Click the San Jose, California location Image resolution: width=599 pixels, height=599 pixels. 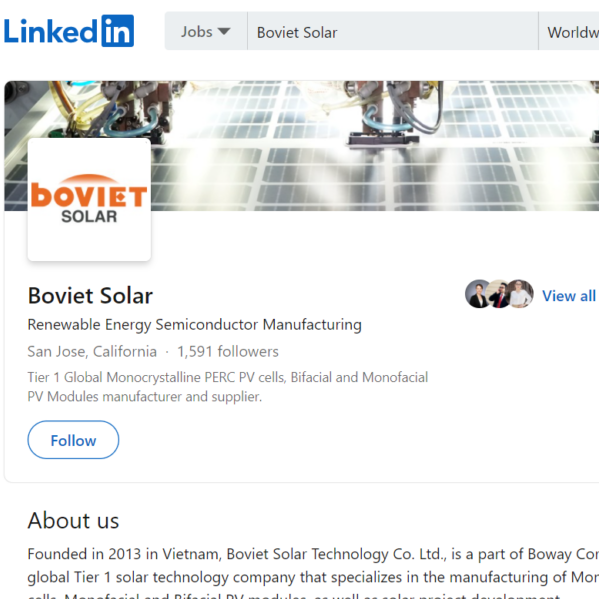point(92,351)
